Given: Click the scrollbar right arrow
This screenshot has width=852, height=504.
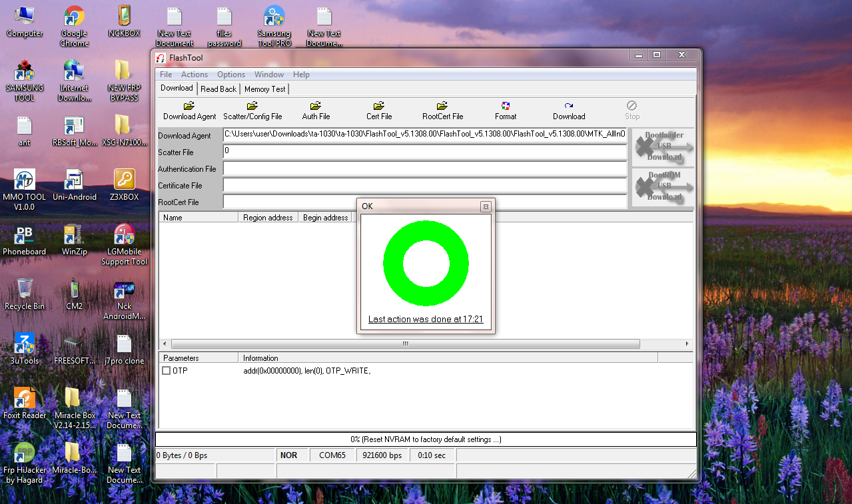Looking at the screenshot, I should [687, 344].
